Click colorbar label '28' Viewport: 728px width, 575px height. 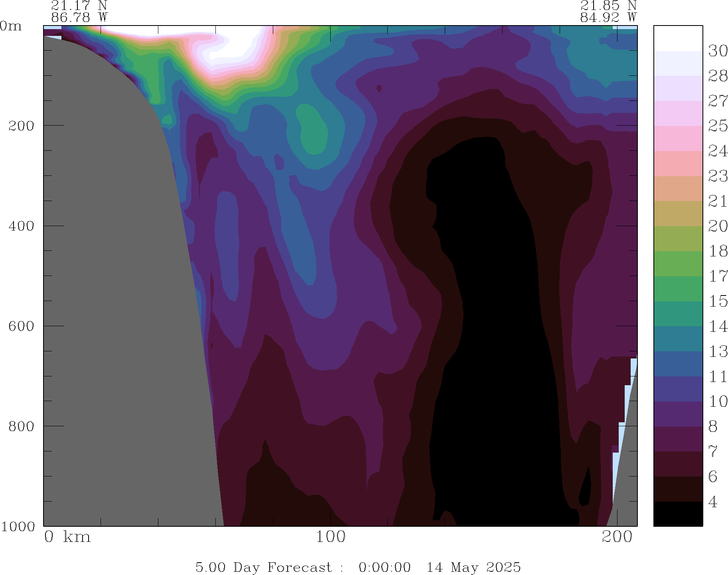point(718,76)
